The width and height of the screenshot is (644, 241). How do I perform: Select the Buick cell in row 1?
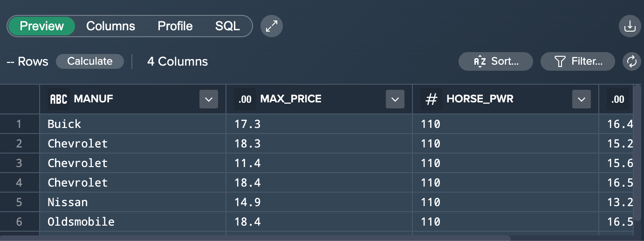64,124
